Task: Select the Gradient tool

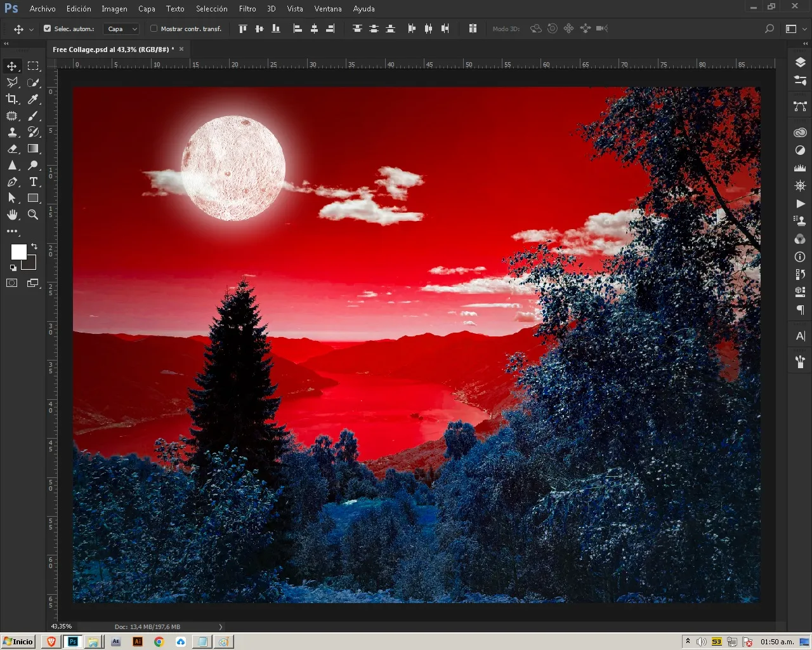Action: (33, 149)
